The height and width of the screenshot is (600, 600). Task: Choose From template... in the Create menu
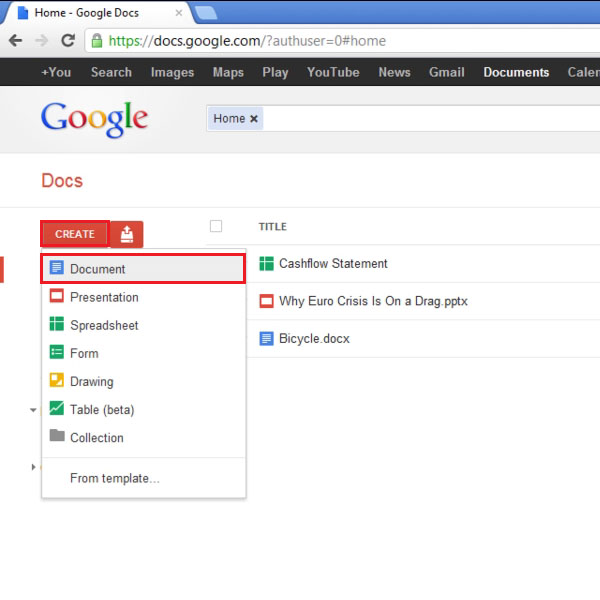click(143, 478)
